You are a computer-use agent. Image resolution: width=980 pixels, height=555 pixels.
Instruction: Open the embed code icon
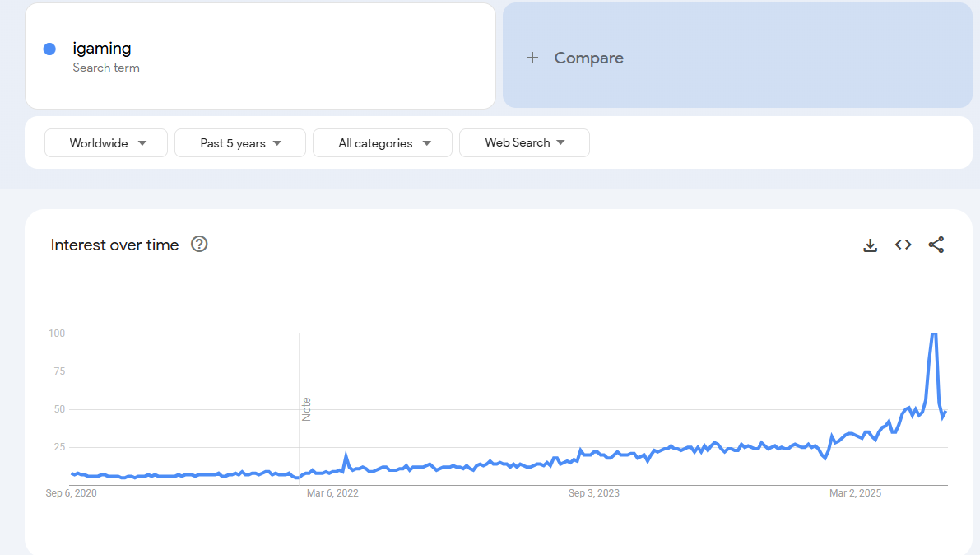coord(903,245)
